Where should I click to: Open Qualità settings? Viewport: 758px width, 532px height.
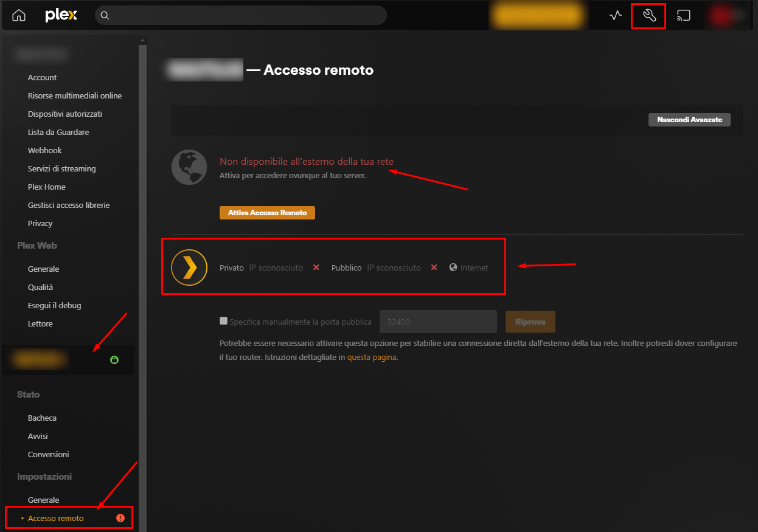click(x=40, y=287)
